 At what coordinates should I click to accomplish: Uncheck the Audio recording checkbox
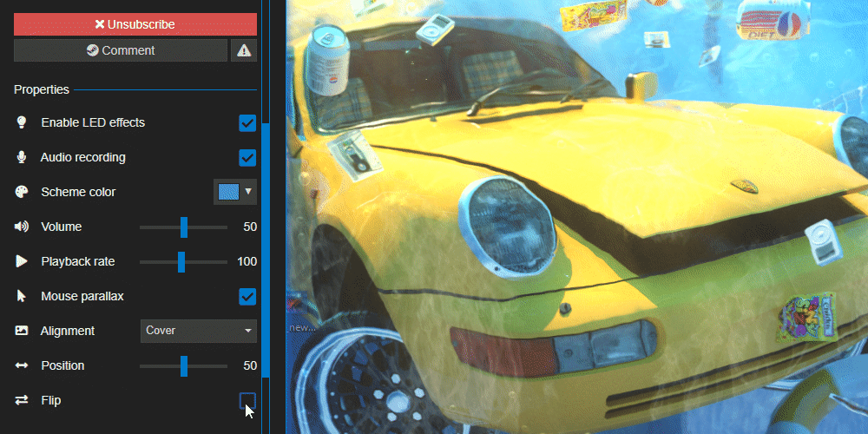[247, 157]
